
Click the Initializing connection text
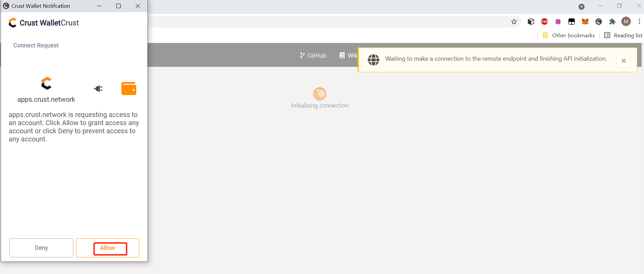tap(320, 105)
